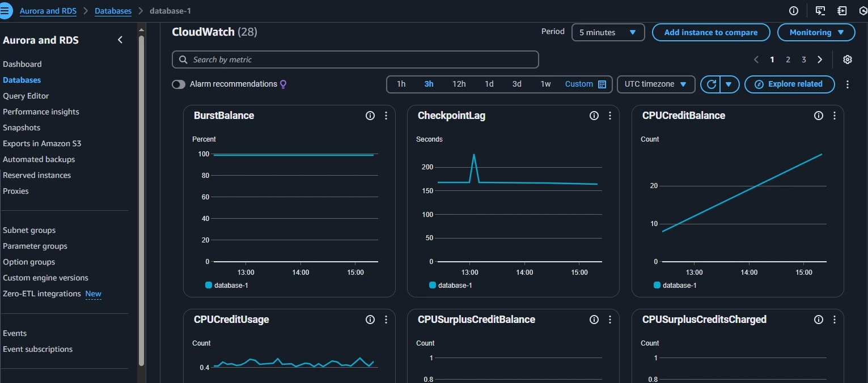Screen dimensions: 868x383
Task: Open the hamburger navigation menu
Action: [6, 11]
